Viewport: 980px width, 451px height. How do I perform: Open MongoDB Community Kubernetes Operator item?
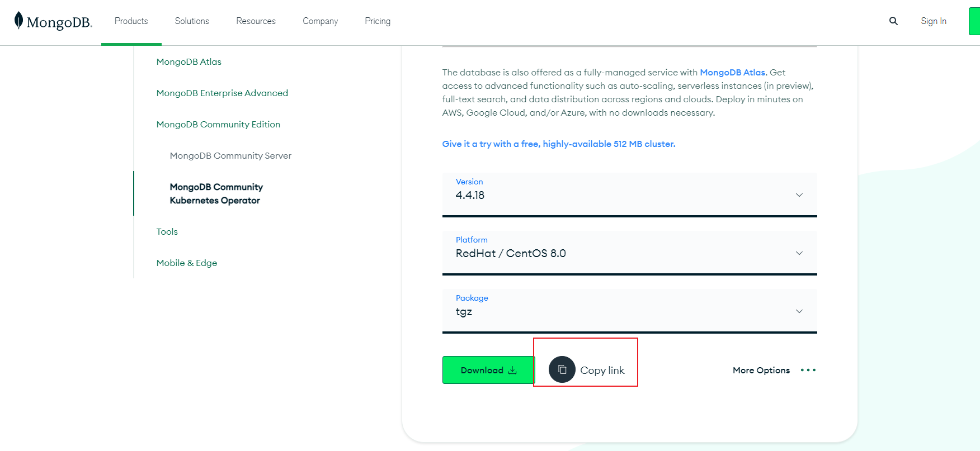[x=216, y=193]
